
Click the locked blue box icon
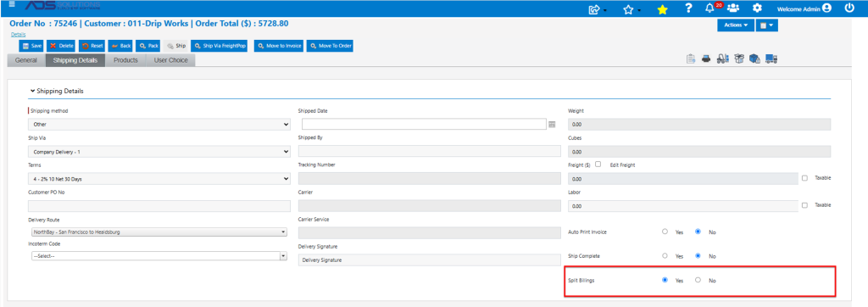click(x=754, y=59)
